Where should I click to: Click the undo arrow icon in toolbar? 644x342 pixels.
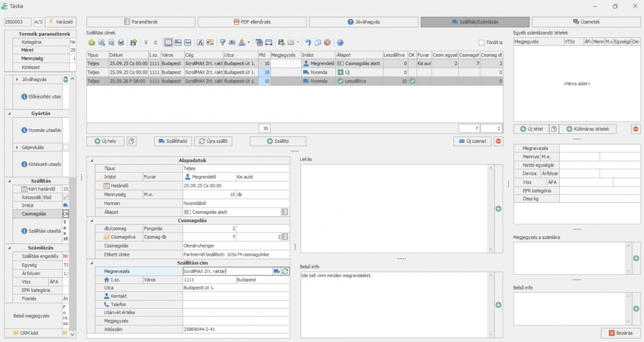308,42
